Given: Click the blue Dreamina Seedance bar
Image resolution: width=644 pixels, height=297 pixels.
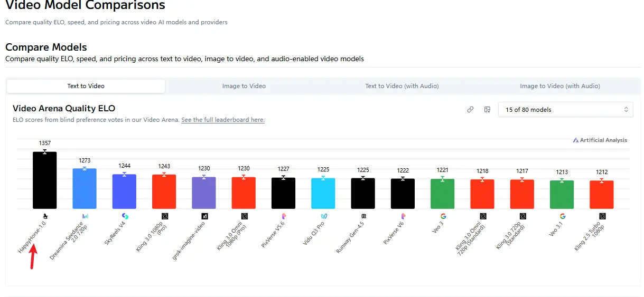Looking at the screenshot, I should 85,189.
